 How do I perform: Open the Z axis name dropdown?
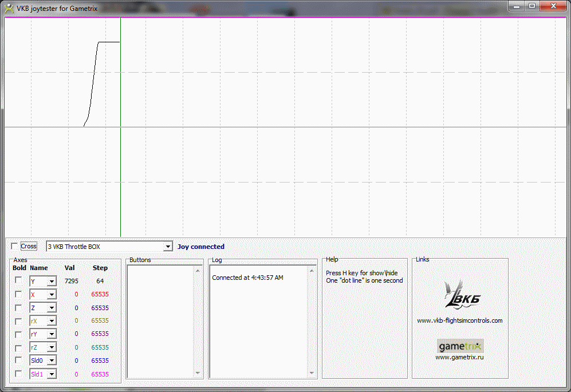click(x=52, y=308)
